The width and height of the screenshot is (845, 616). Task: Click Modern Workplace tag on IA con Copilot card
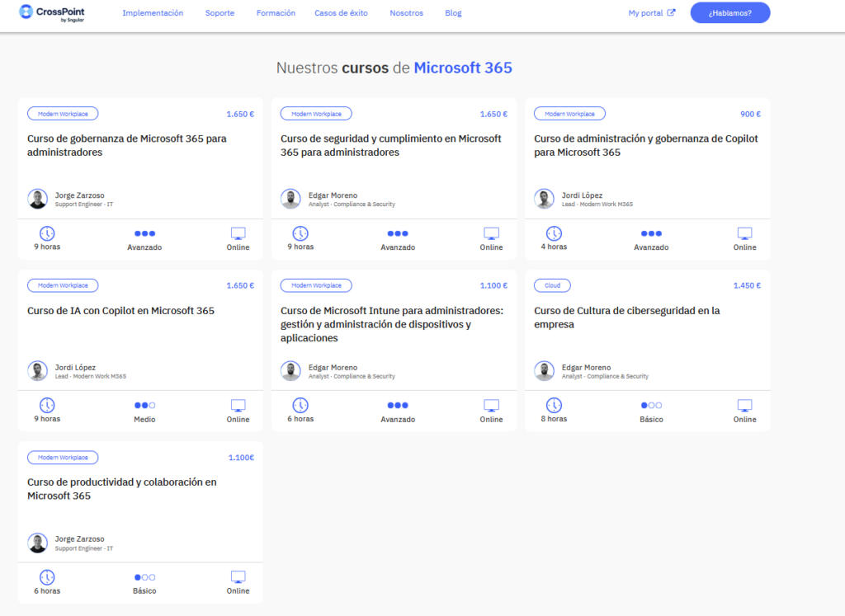(x=63, y=285)
